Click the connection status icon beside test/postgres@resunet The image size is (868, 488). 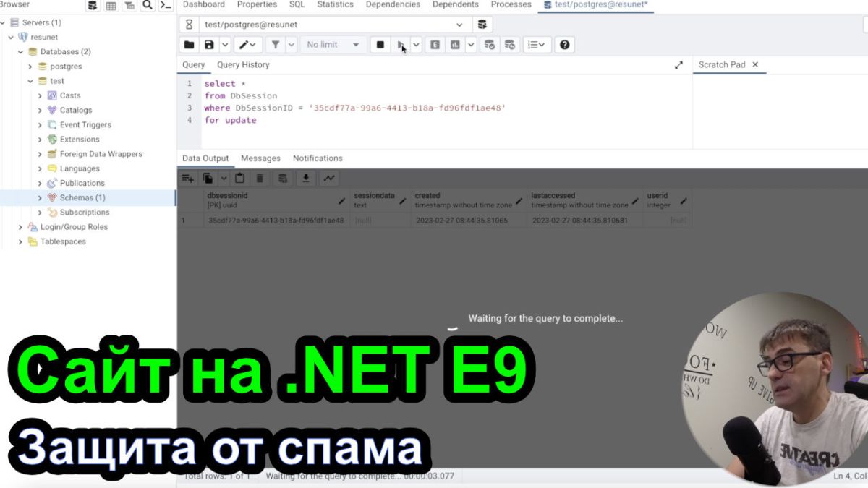click(189, 24)
